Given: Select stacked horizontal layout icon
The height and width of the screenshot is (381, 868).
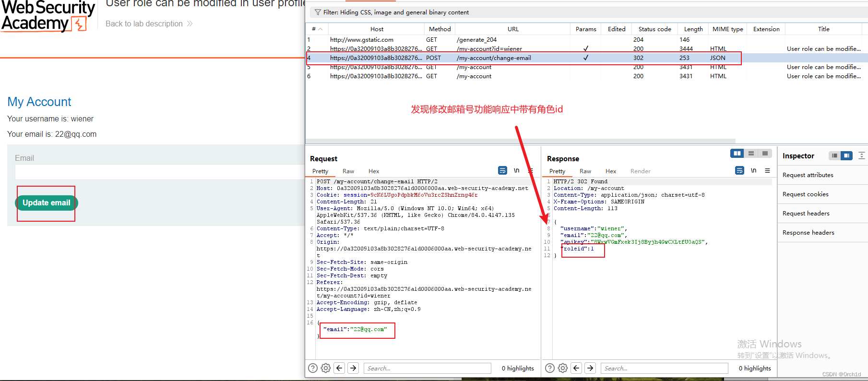Looking at the screenshot, I should coord(751,153).
